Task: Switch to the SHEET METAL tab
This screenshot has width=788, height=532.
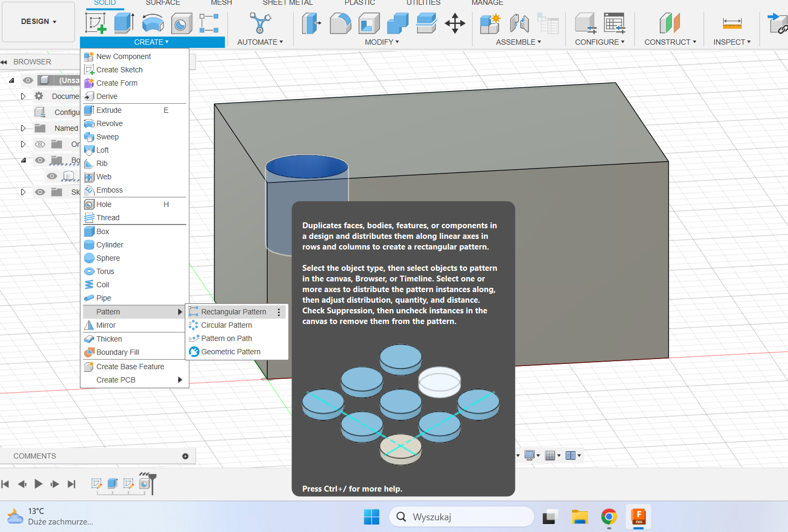Action: 288,3
